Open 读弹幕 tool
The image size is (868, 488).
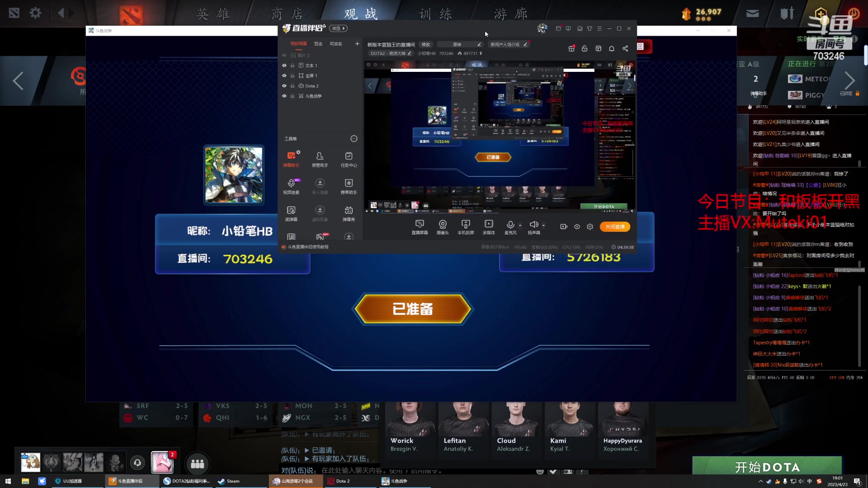pos(291,213)
